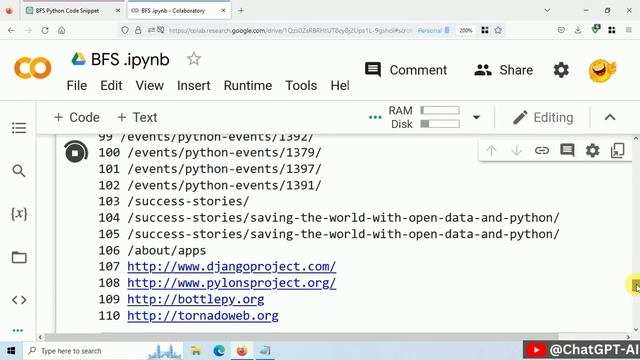
Task: Go to Colab home logo
Action: [33, 68]
